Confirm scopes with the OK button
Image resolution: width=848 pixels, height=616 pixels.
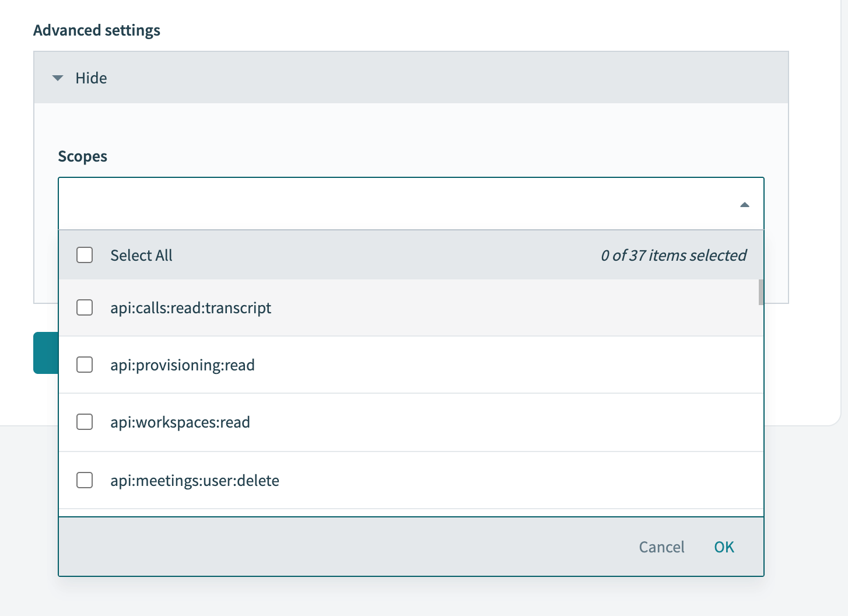click(724, 547)
